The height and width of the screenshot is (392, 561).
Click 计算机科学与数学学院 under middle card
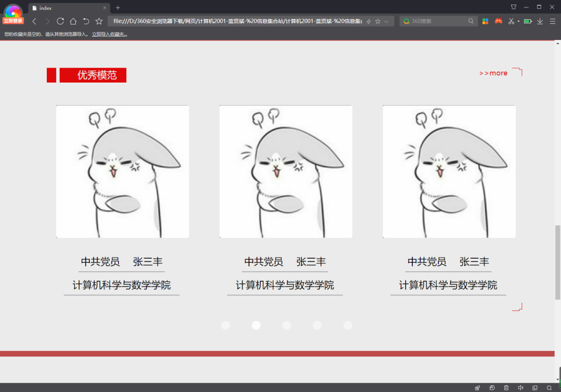tap(285, 285)
